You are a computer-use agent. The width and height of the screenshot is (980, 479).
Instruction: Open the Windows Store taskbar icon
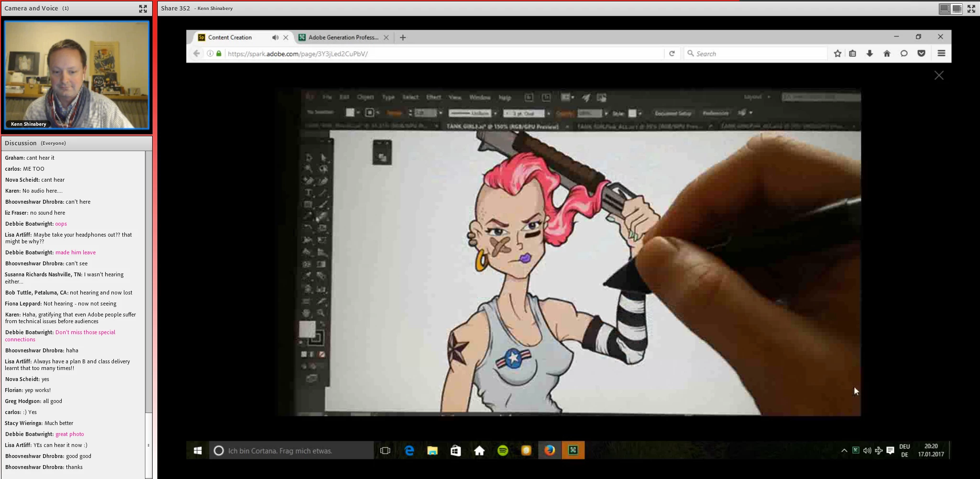(456, 450)
